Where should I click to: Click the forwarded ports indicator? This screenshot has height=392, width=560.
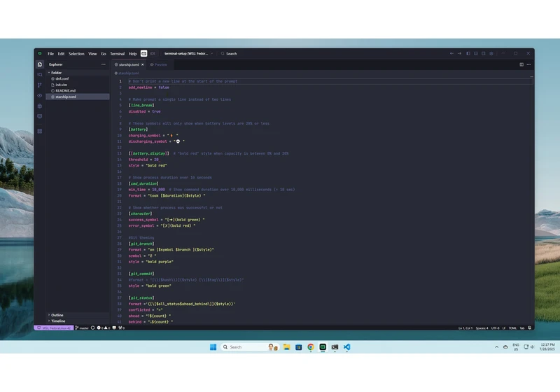click(x=121, y=328)
